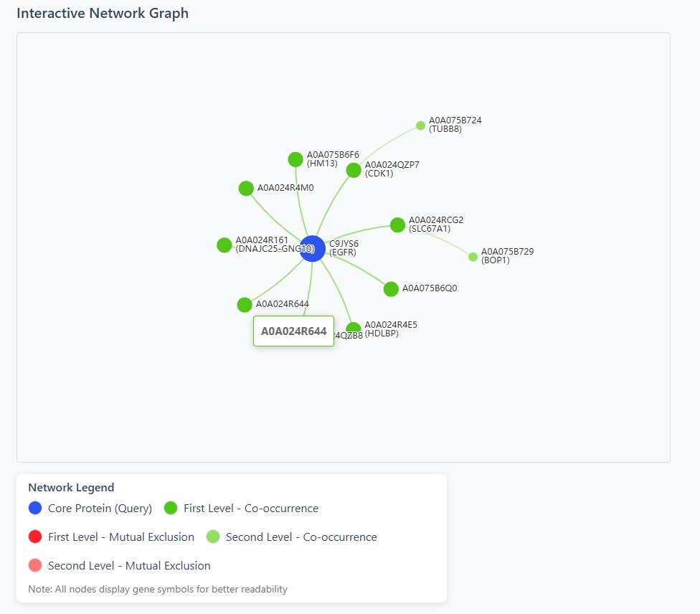Click the Interactive Network Graph heading
Viewport: 700px width, 614px height.
(x=103, y=13)
